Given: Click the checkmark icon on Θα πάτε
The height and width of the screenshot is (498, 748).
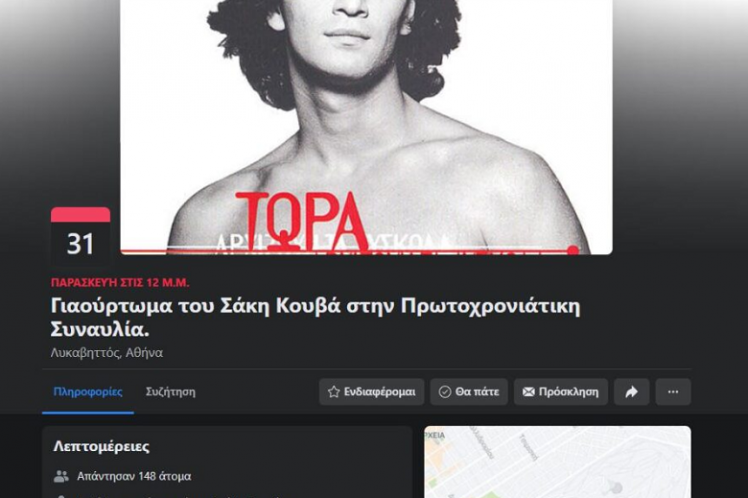Looking at the screenshot, I should tap(445, 392).
